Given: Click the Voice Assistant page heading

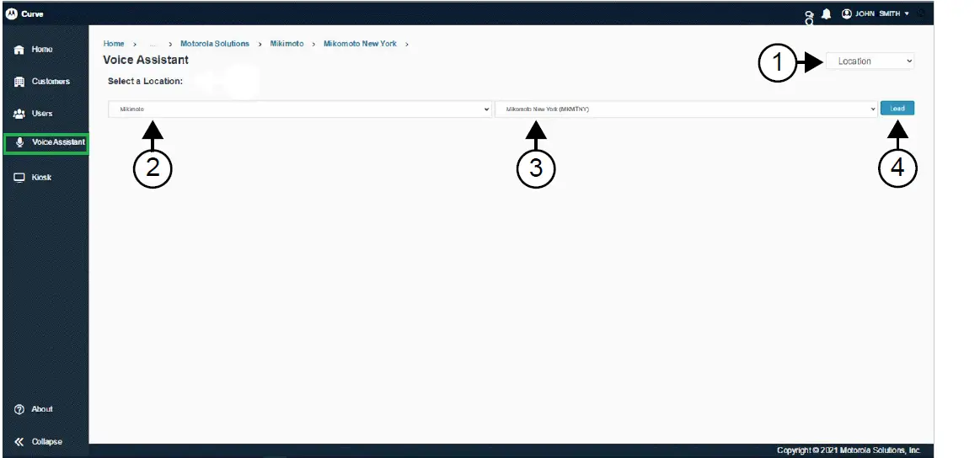Looking at the screenshot, I should [x=146, y=60].
